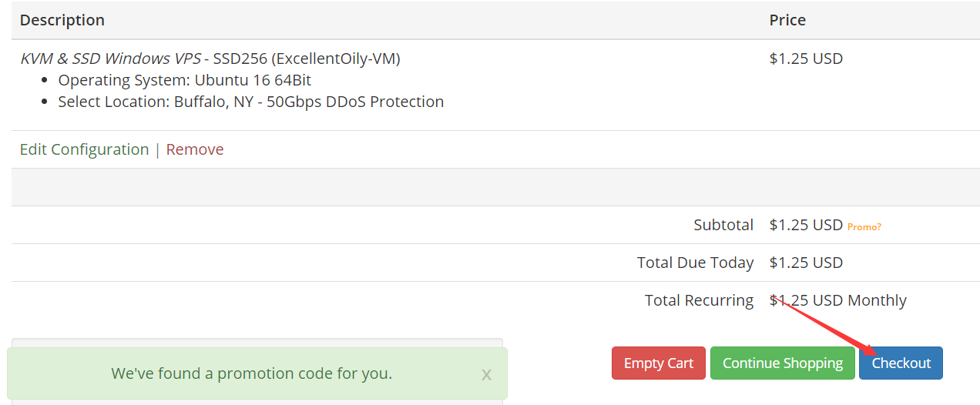This screenshot has width=980, height=405.
Task: Empty the cart with the red button
Action: (658, 363)
